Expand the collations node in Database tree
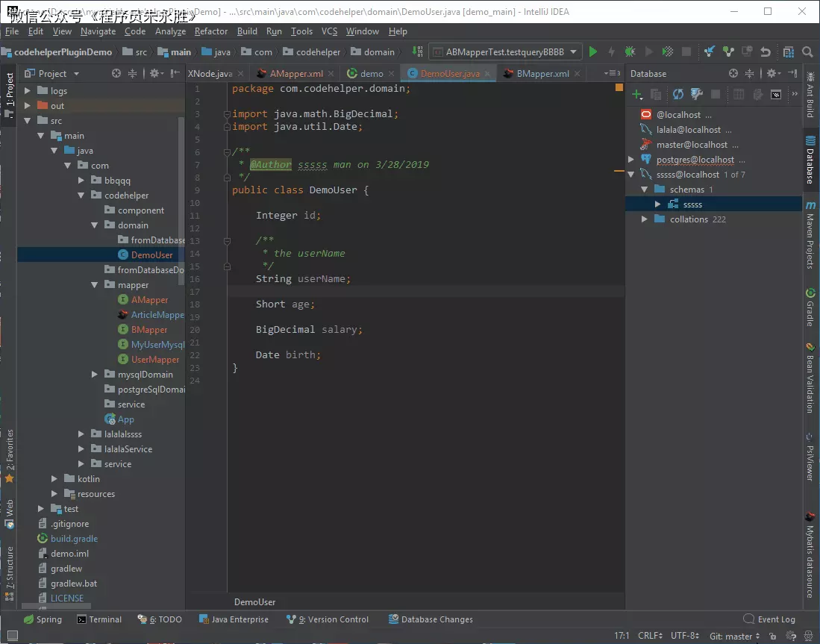Image resolution: width=820 pixels, height=644 pixels. [645, 219]
